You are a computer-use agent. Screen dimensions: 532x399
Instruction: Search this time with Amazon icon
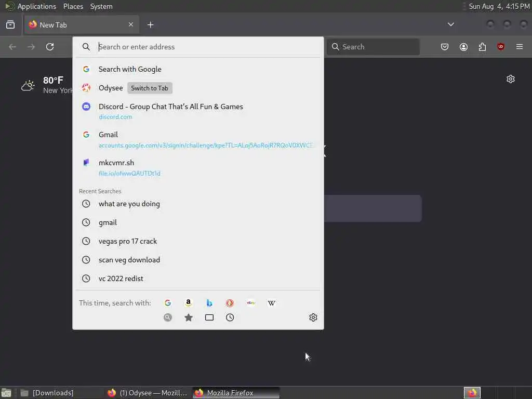coord(188,303)
